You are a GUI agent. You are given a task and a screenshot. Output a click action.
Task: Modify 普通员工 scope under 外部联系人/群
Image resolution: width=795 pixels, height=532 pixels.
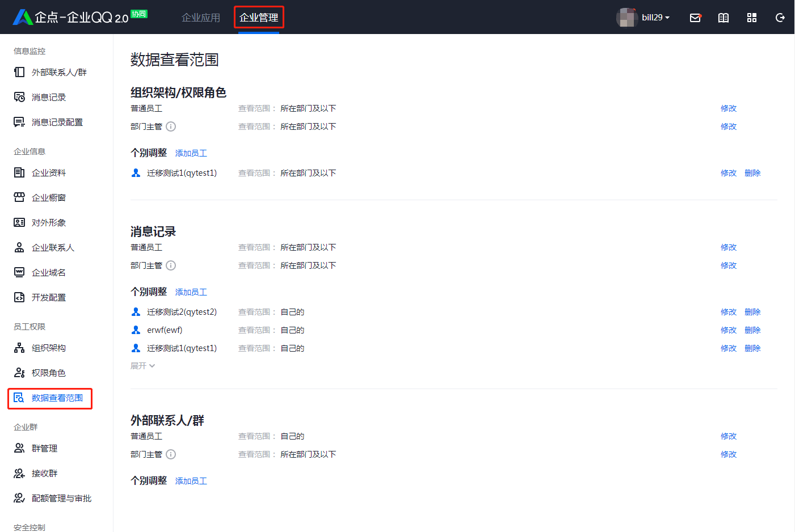click(729, 436)
